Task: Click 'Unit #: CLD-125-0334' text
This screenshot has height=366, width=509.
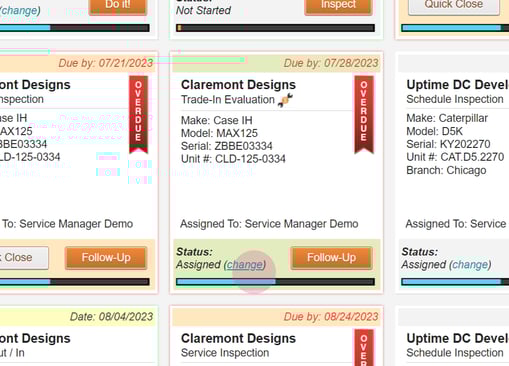Action: [233, 159]
